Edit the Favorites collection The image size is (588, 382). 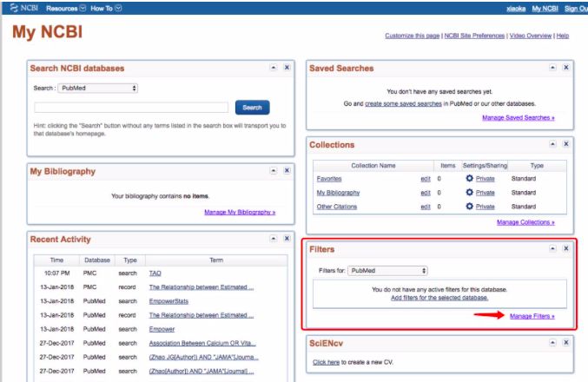pyautogui.click(x=426, y=179)
